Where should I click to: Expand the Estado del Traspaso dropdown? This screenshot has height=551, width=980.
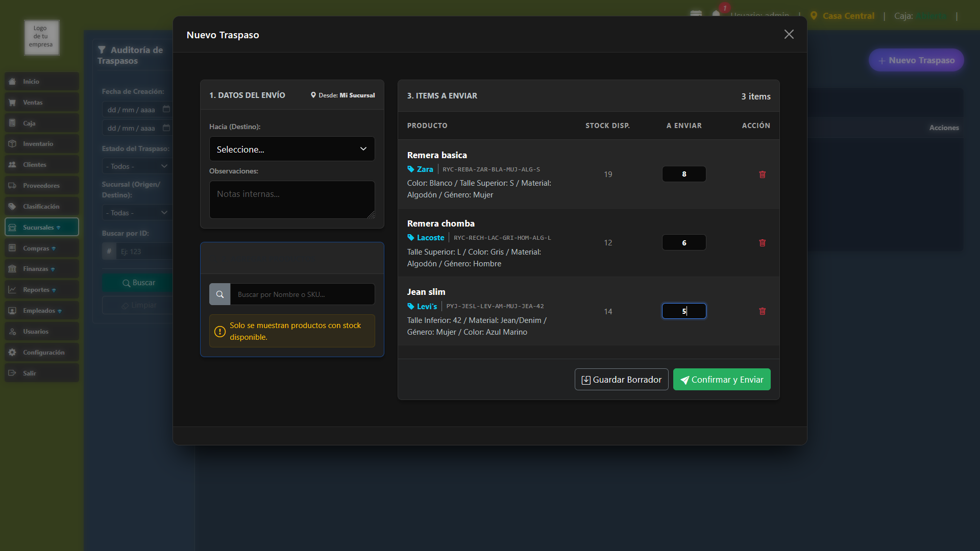136,166
